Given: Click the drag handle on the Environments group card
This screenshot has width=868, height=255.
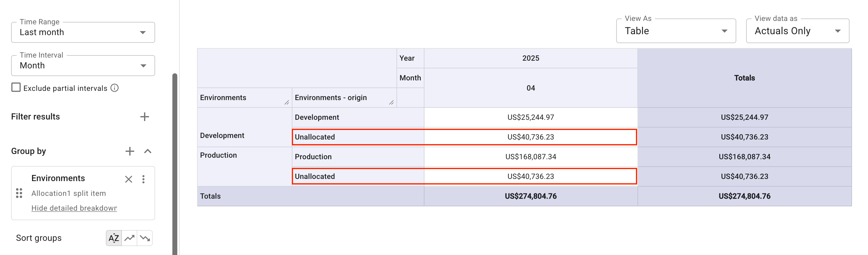Looking at the screenshot, I should click(x=19, y=193).
